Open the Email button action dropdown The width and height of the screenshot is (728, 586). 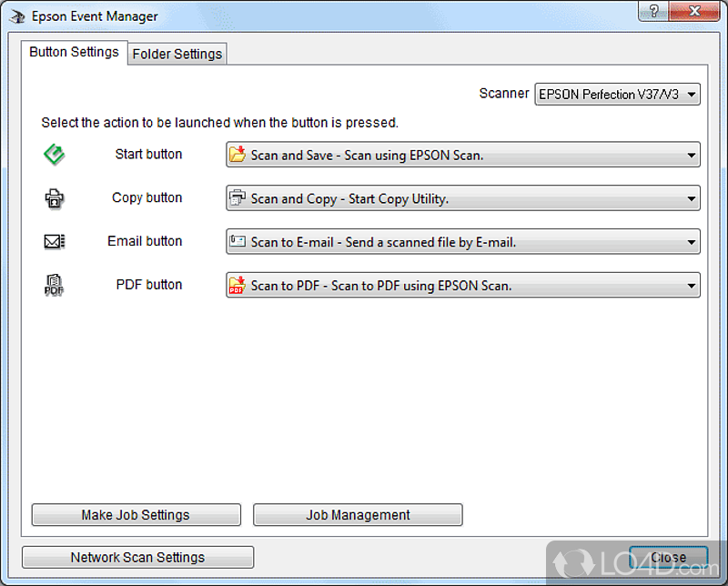[689, 241]
